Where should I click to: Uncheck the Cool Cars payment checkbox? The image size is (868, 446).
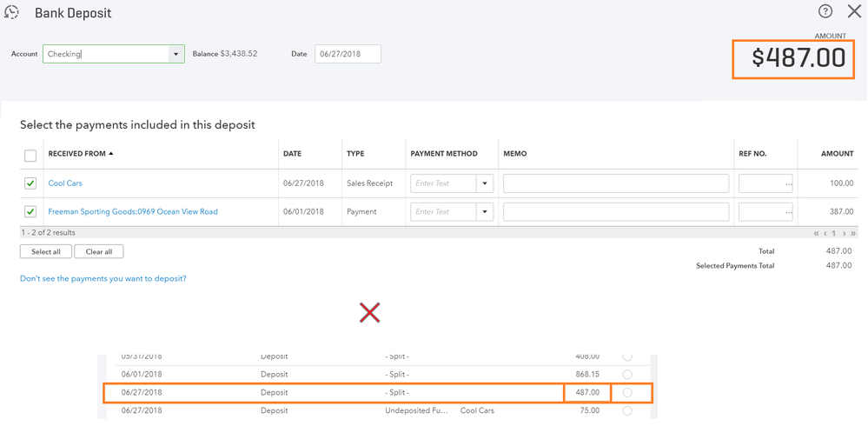[x=30, y=183]
